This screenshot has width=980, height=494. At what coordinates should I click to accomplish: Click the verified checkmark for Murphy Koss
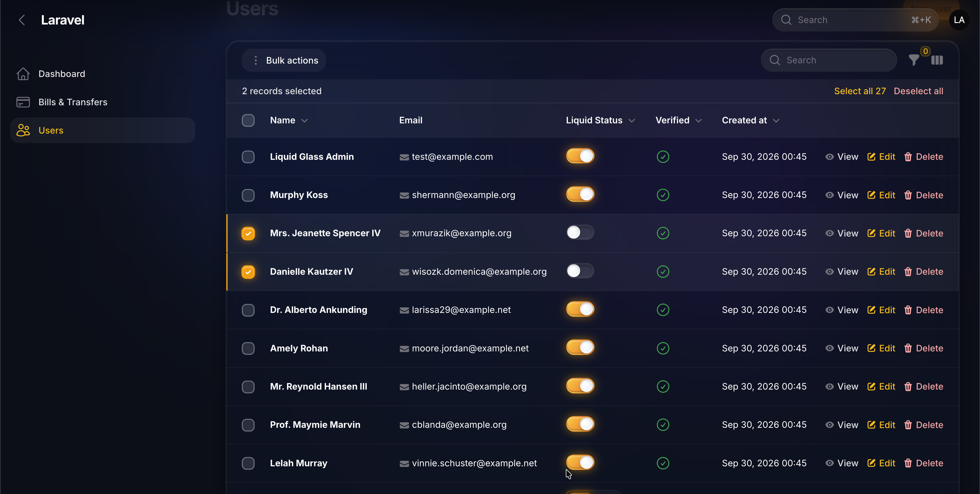(x=663, y=195)
